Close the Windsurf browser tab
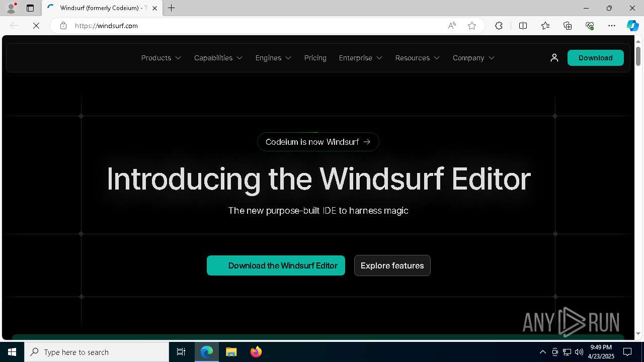This screenshot has height=362, width=644. (x=154, y=8)
